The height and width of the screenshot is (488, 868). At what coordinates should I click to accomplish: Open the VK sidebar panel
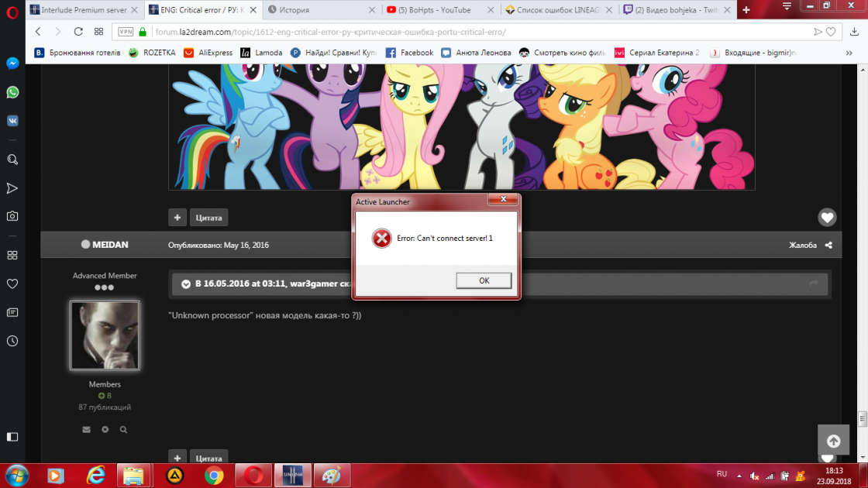[x=12, y=120]
